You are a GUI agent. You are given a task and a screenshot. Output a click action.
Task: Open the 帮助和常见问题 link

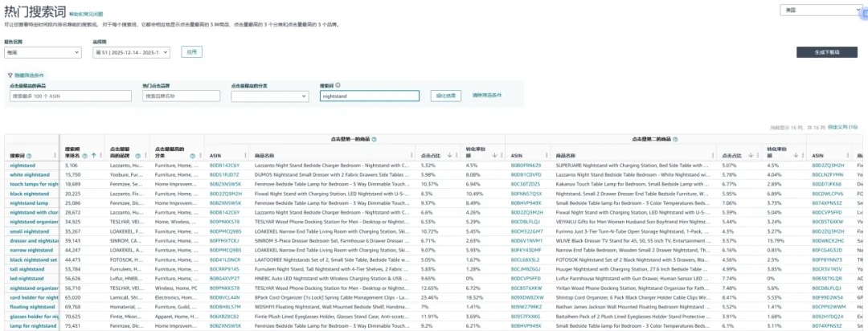(86, 13)
